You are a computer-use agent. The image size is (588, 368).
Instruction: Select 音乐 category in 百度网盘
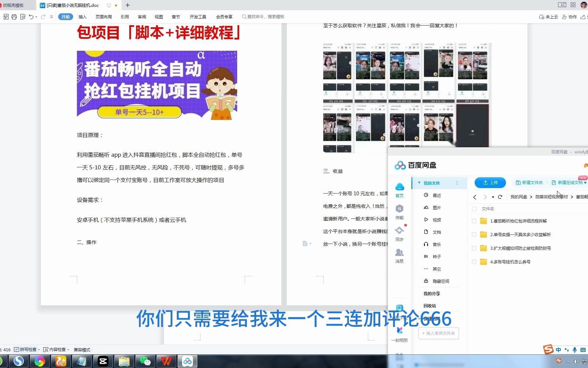[437, 244]
